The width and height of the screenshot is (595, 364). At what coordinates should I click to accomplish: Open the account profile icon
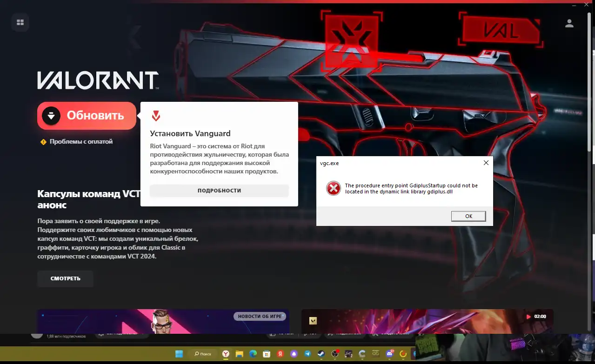(x=569, y=23)
